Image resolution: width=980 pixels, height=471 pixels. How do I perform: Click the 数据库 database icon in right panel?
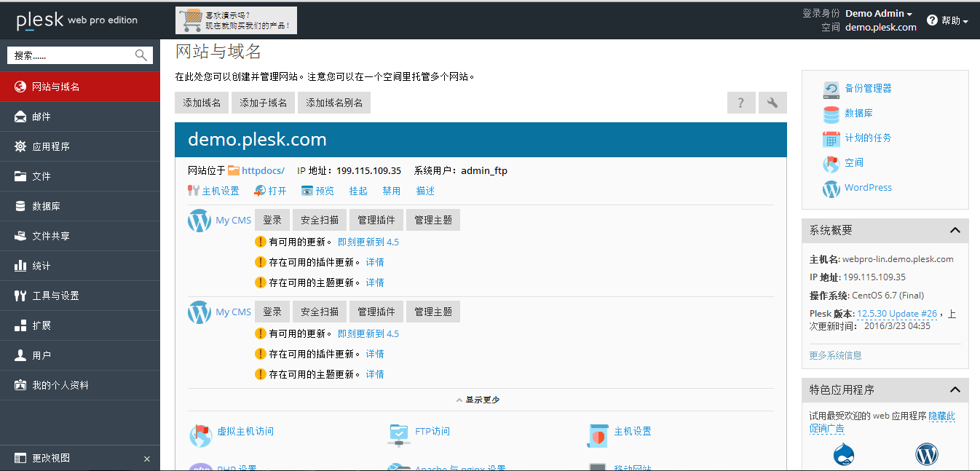pos(831,114)
